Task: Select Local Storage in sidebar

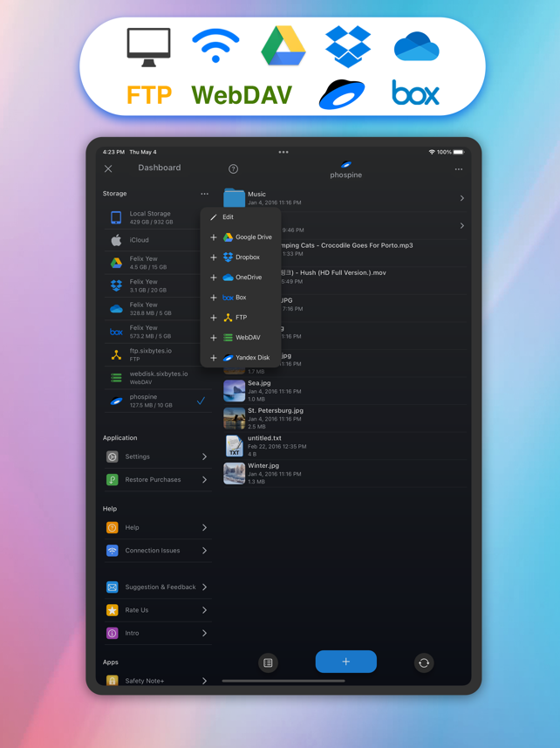Action: (158, 217)
